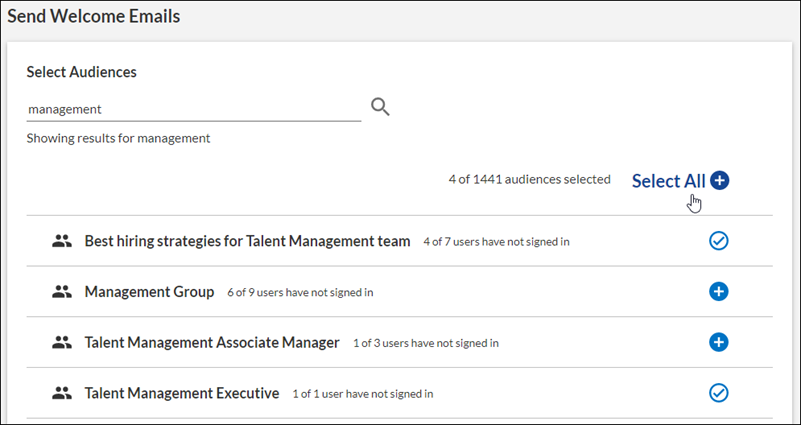Screen dimensions: 801x425
Task: Open the Talent Management Associate Manager entry
Action: [212, 343]
